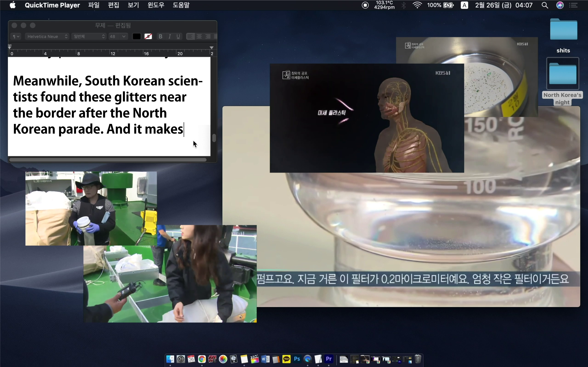Image resolution: width=588 pixels, height=367 pixels.
Task: Click the black text color swatch
Action: point(137,36)
